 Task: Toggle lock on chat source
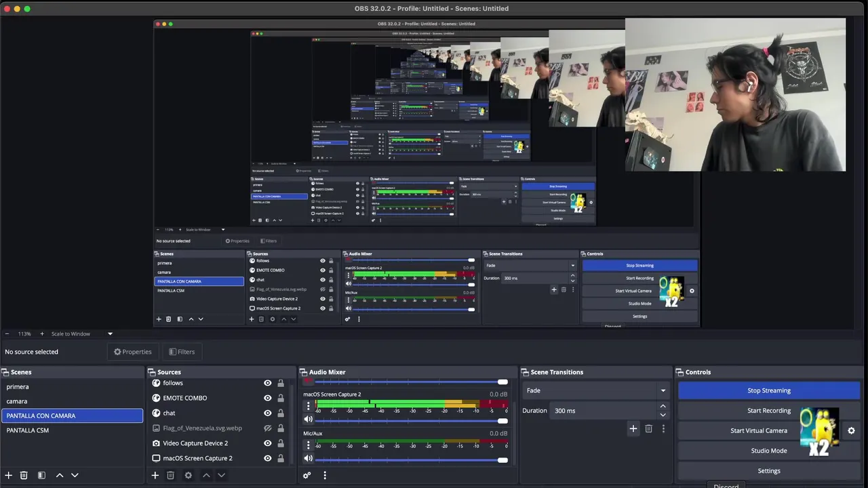(x=281, y=413)
